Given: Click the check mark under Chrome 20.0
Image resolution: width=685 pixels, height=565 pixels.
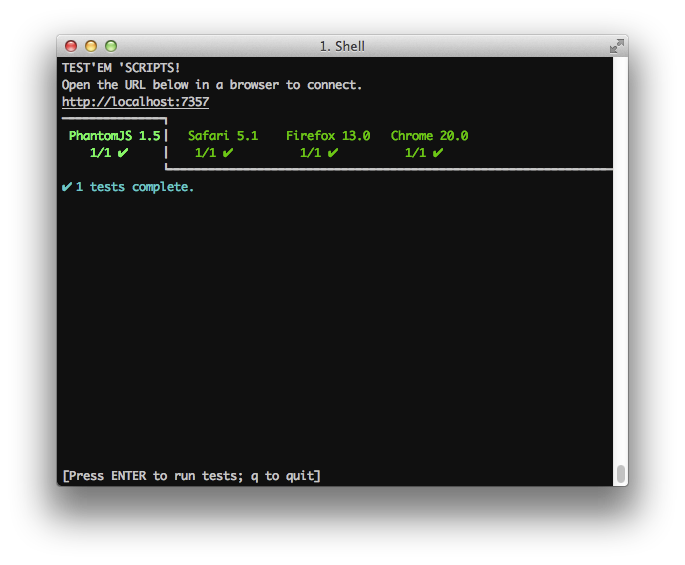Looking at the screenshot, I should coord(438,153).
